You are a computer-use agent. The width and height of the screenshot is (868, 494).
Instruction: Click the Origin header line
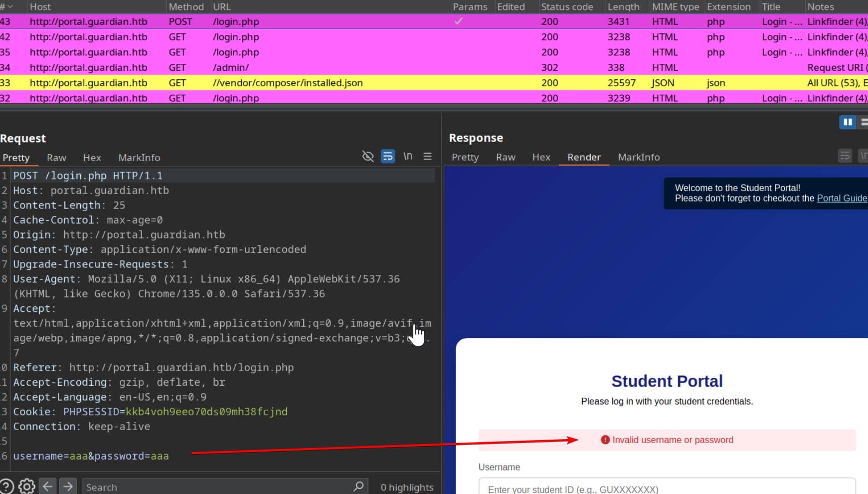tap(119, 235)
